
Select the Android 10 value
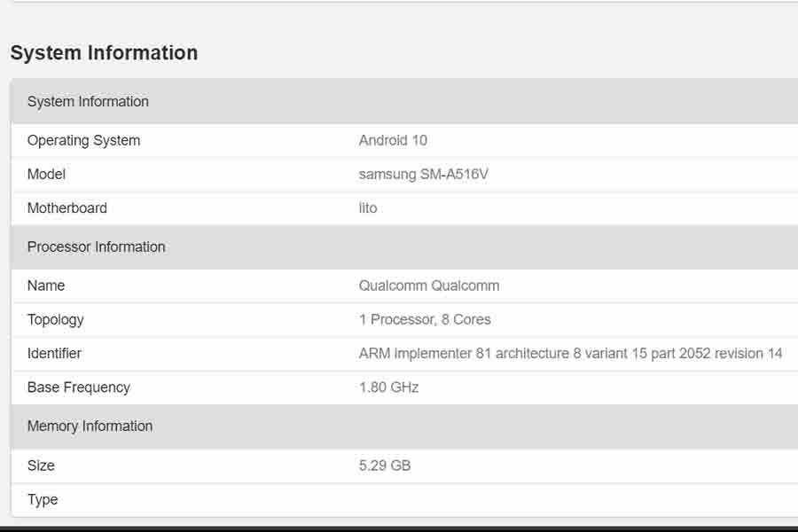click(393, 140)
